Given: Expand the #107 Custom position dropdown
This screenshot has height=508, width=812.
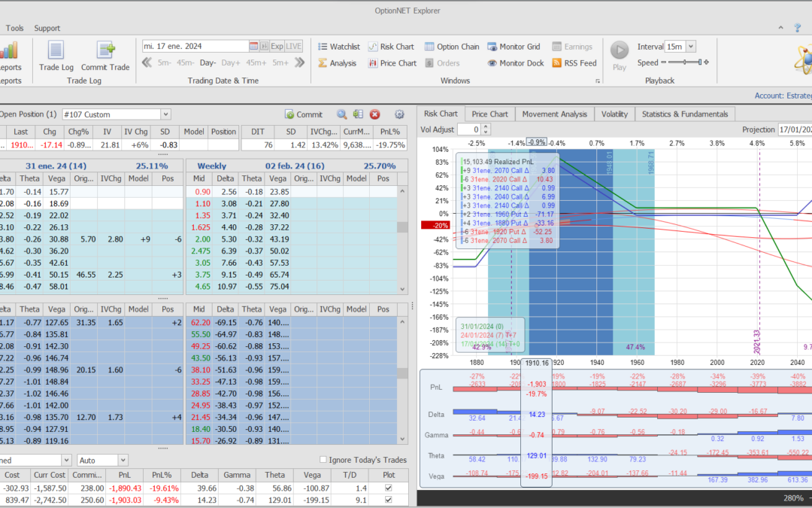Looking at the screenshot, I should click(x=165, y=114).
